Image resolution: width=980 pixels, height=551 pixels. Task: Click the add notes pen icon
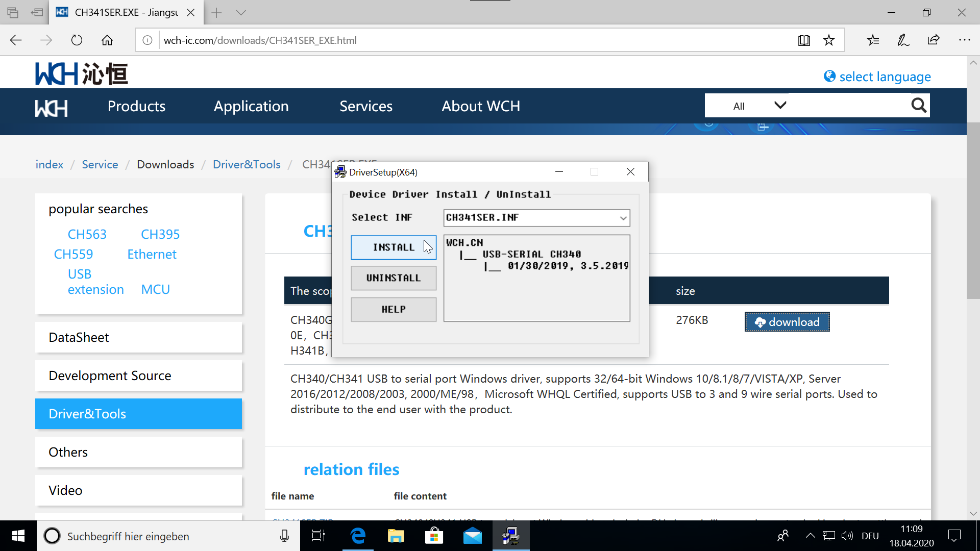pos(903,40)
